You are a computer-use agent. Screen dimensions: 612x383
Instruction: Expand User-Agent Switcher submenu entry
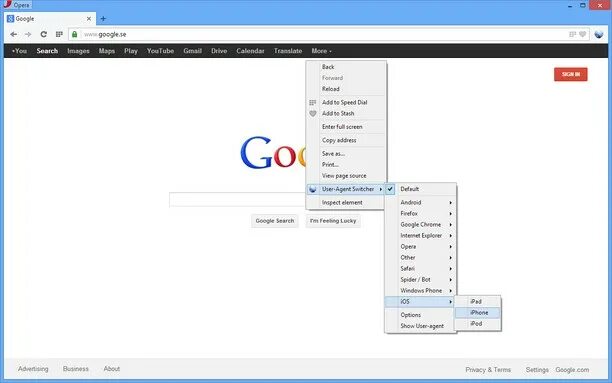pos(346,189)
